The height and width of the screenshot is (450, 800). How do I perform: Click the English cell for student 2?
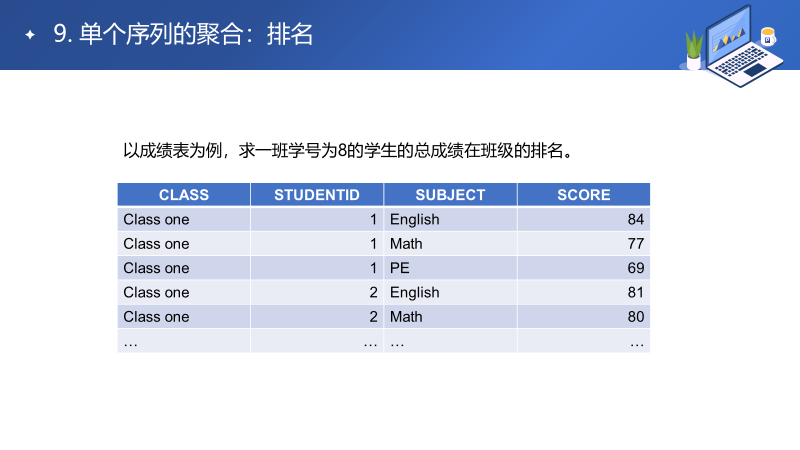(x=451, y=292)
